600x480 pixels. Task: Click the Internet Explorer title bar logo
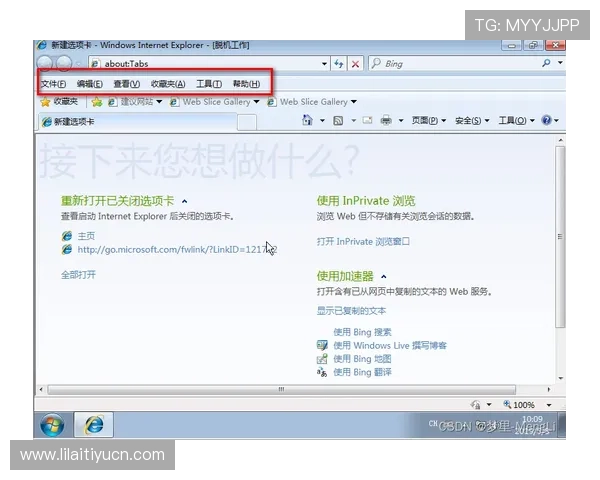[41, 45]
